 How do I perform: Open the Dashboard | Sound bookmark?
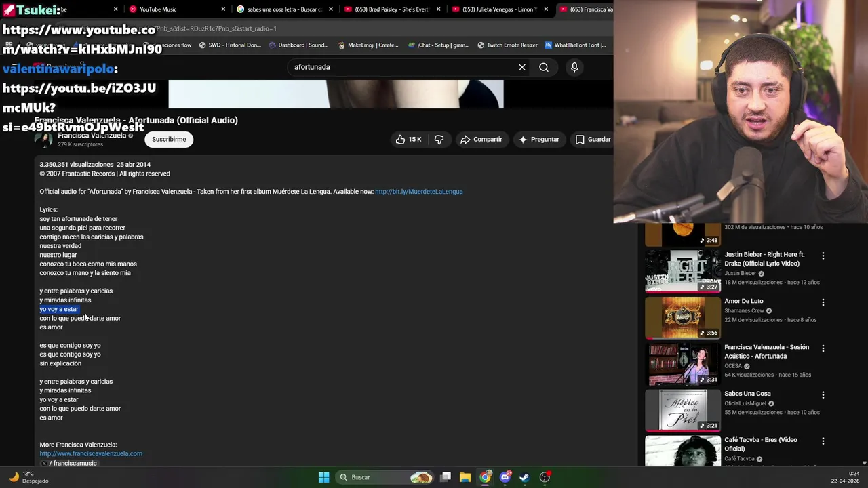tap(298, 45)
